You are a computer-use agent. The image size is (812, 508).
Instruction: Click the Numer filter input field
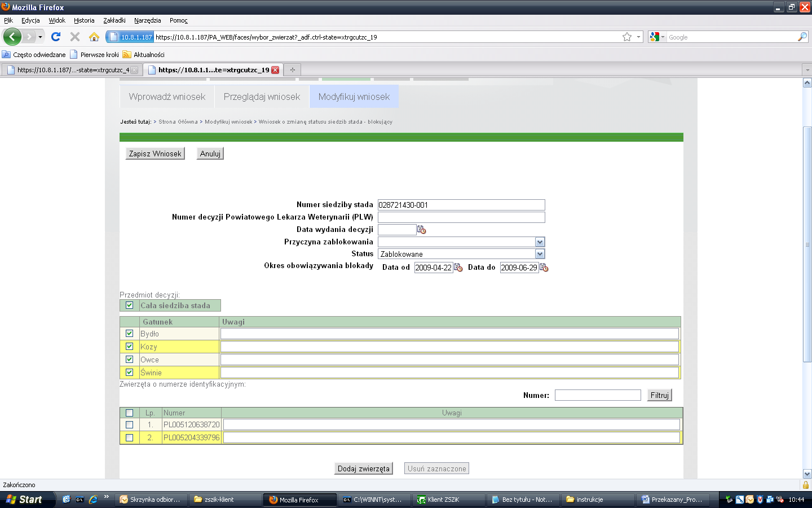click(598, 395)
